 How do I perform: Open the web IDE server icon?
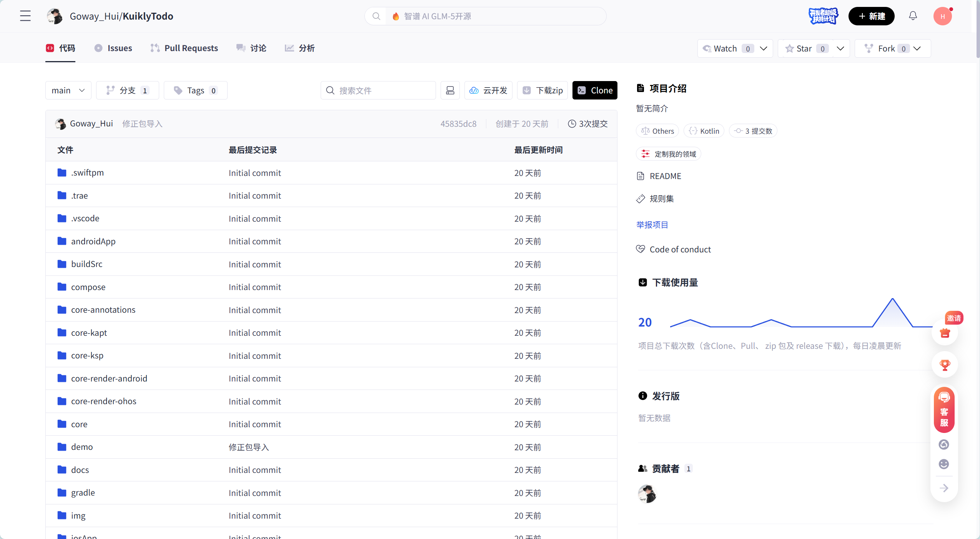(450, 90)
